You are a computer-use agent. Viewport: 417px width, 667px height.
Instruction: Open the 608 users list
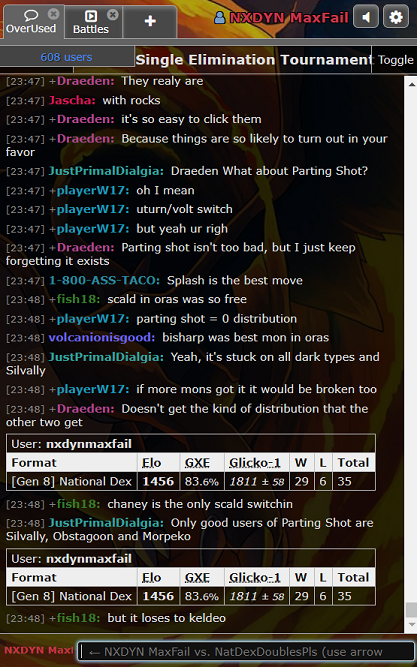coord(66,57)
